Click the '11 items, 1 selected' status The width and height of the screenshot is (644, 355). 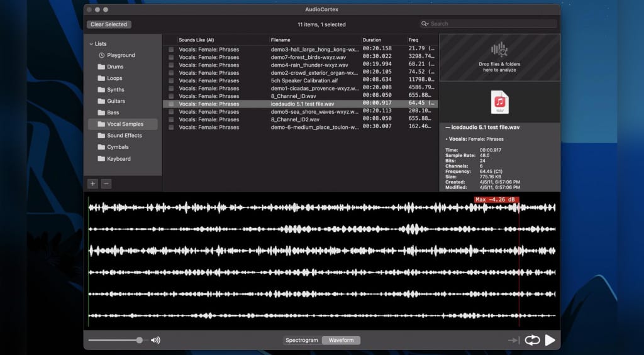pyautogui.click(x=321, y=25)
